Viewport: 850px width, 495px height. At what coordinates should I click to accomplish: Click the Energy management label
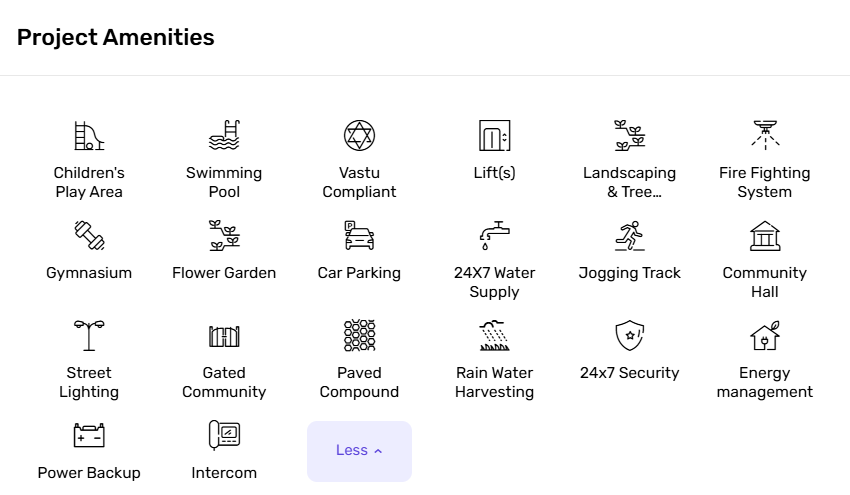(x=765, y=382)
